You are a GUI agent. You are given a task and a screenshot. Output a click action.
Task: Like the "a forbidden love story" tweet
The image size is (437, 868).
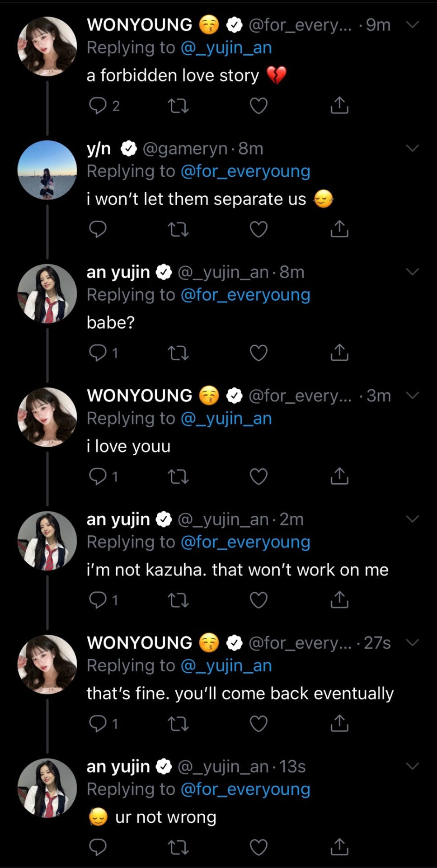[258, 106]
